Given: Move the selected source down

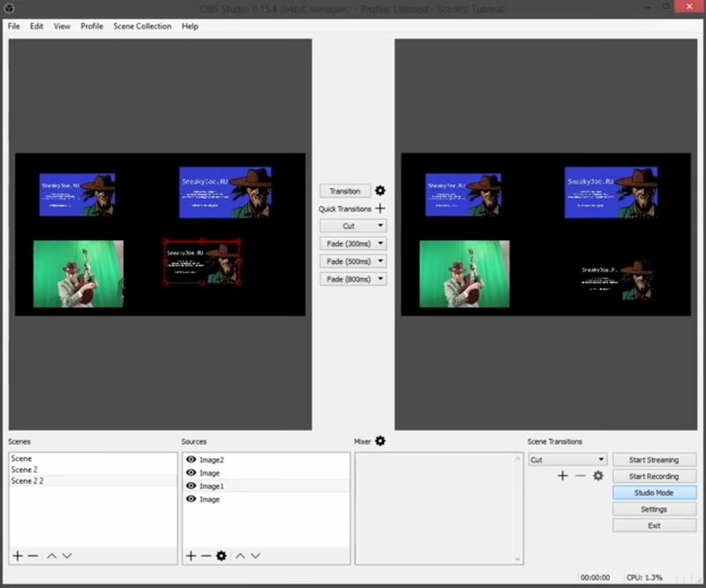Looking at the screenshot, I should 255,555.
